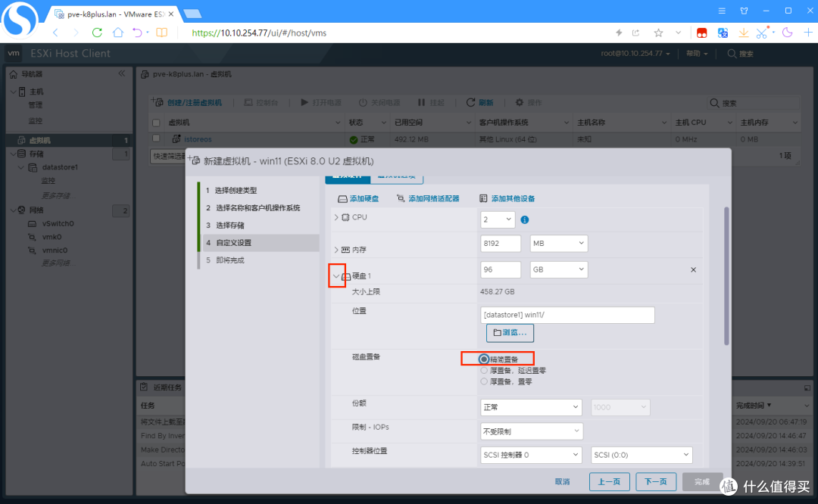Screen dimensions: 818x504
Task: Open the reading mode book icon
Action: point(162,33)
